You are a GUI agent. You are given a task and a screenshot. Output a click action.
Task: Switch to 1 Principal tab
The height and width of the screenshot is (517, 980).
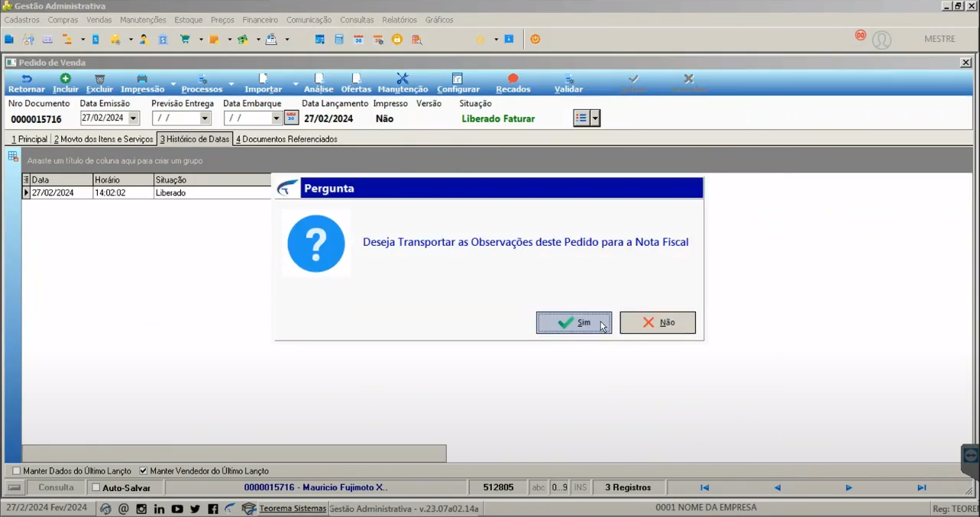click(x=28, y=139)
